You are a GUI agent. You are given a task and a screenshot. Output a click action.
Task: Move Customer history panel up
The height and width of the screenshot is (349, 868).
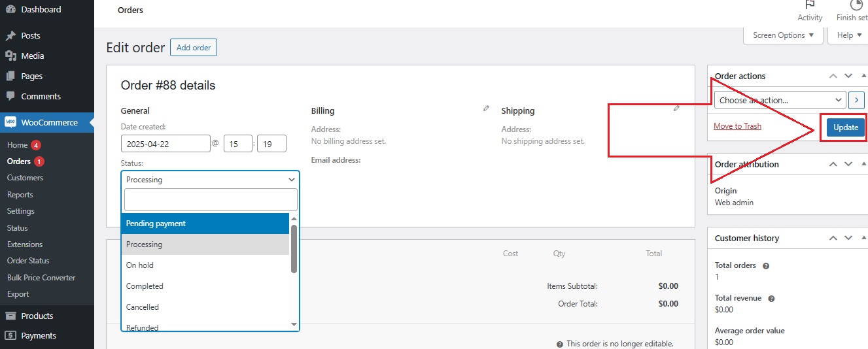point(833,238)
